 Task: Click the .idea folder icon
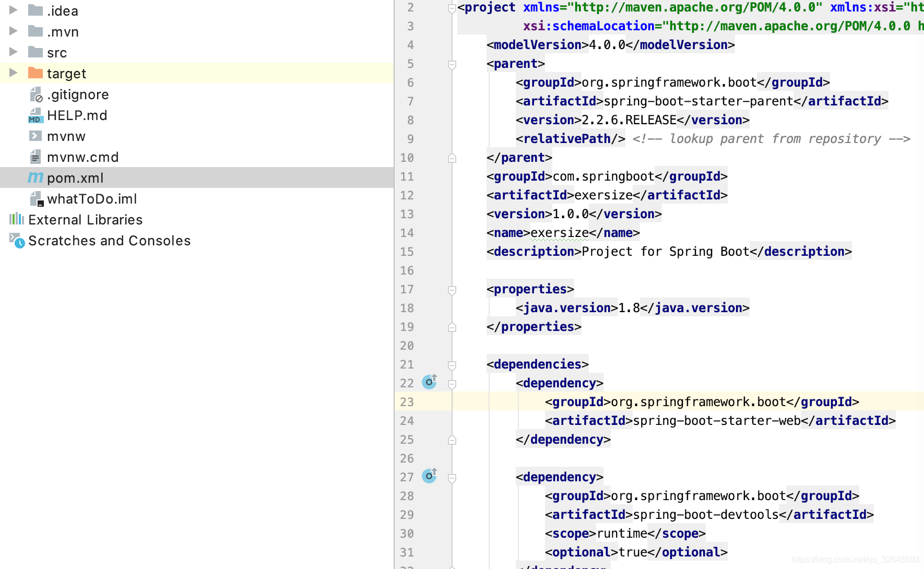coord(35,10)
